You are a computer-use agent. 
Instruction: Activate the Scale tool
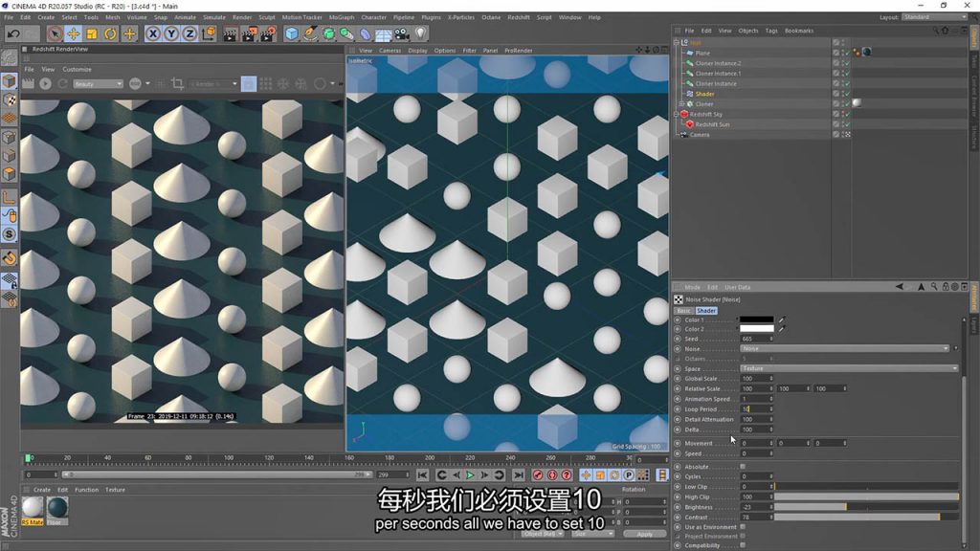92,33
